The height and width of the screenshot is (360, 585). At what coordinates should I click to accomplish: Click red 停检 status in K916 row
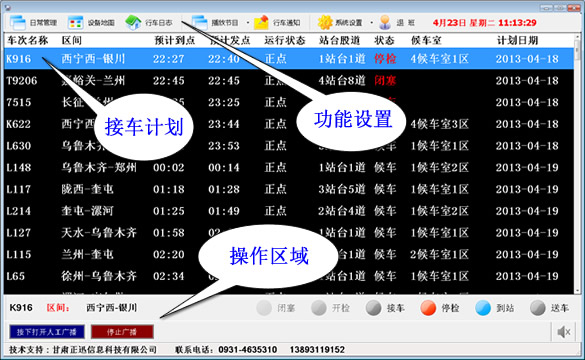pyautogui.click(x=385, y=59)
